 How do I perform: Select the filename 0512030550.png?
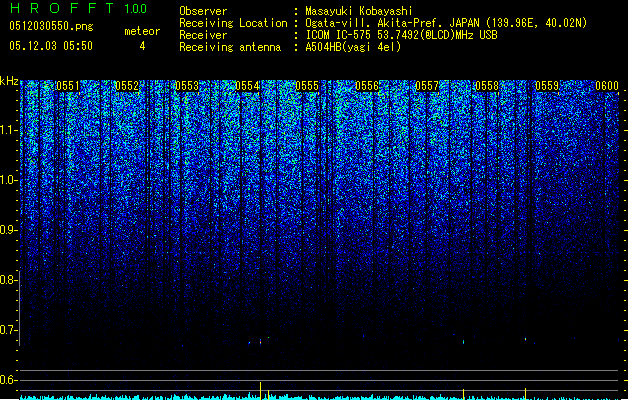pos(51,27)
